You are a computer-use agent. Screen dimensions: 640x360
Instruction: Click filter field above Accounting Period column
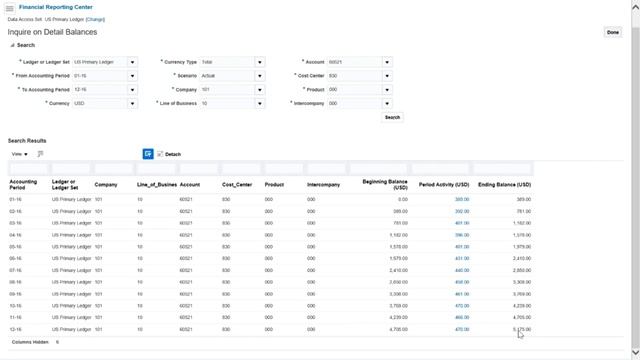(29, 169)
